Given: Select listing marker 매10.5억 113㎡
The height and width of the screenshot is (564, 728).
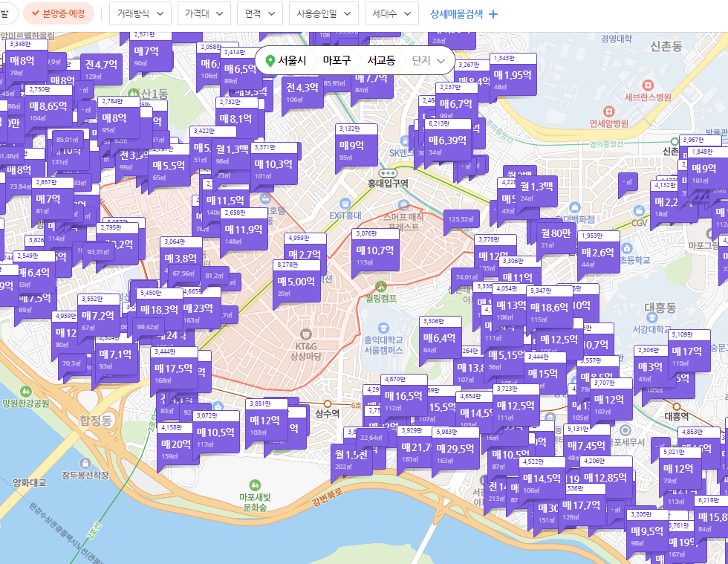Looking at the screenshot, I should [x=216, y=432].
